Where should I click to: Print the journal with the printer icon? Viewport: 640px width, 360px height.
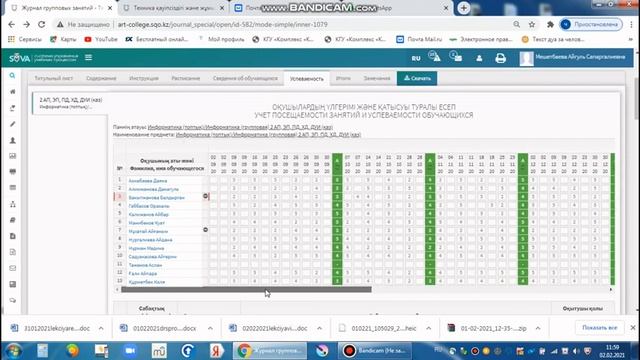point(501,58)
